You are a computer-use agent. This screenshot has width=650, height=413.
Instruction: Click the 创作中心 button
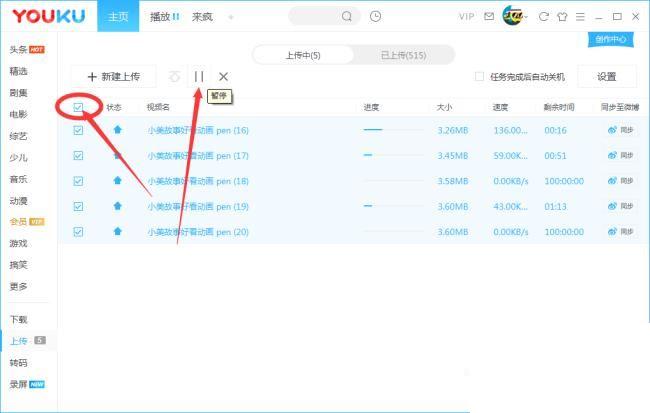click(609, 39)
